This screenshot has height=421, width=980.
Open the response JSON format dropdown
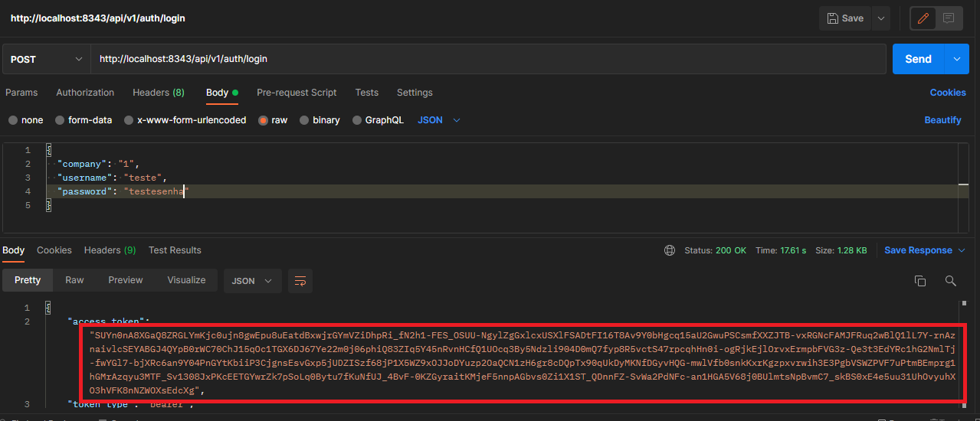pos(252,281)
